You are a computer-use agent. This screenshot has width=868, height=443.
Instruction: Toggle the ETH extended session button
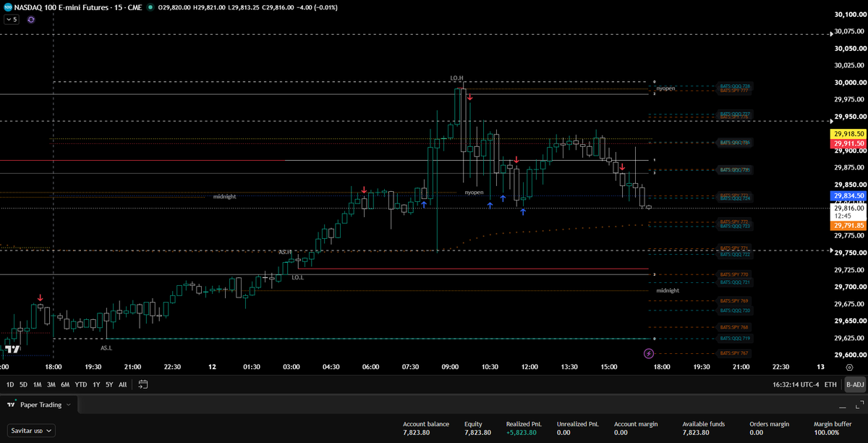tap(830, 384)
